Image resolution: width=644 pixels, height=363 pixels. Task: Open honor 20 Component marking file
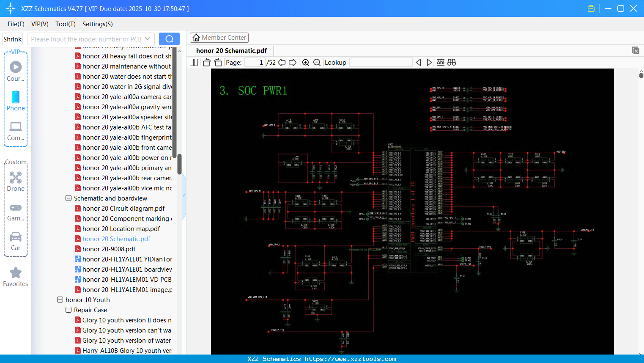(x=123, y=219)
